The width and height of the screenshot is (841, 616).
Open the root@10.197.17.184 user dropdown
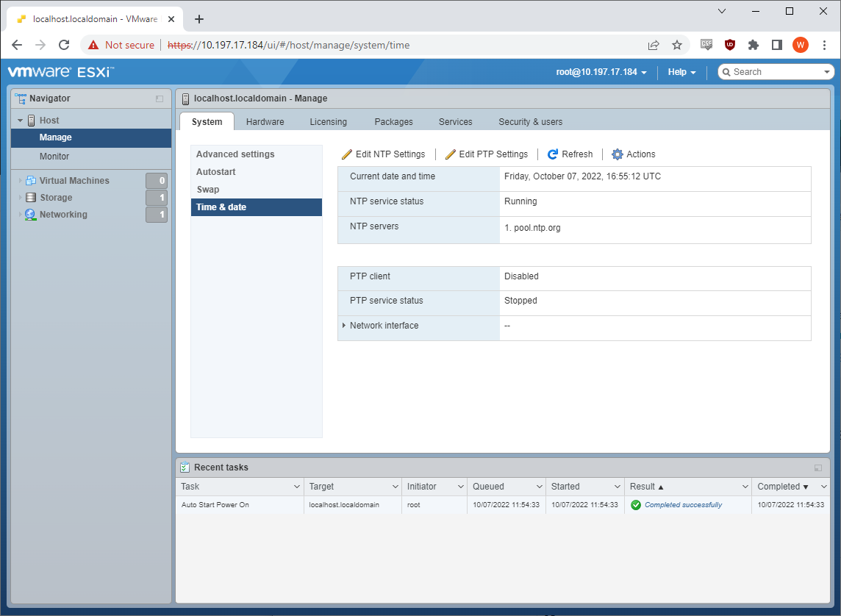tap(601, 72)
